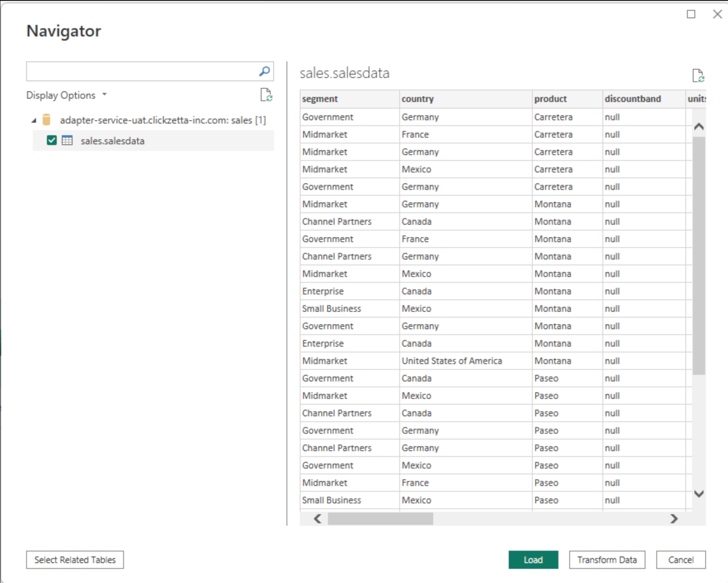Click the vertical scrollbar thumb in preview
Screen dimensions: 728x583
point(699,255)
